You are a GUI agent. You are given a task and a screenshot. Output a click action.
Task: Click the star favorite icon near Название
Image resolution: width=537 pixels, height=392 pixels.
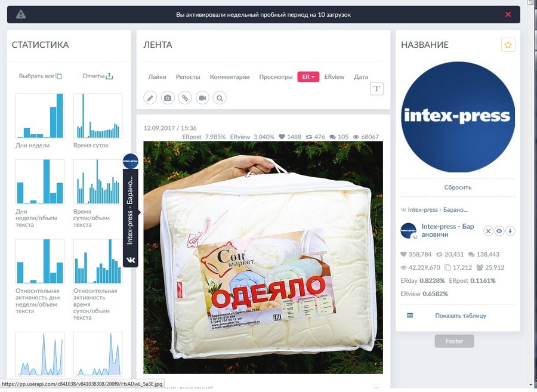tap(508, 45)
